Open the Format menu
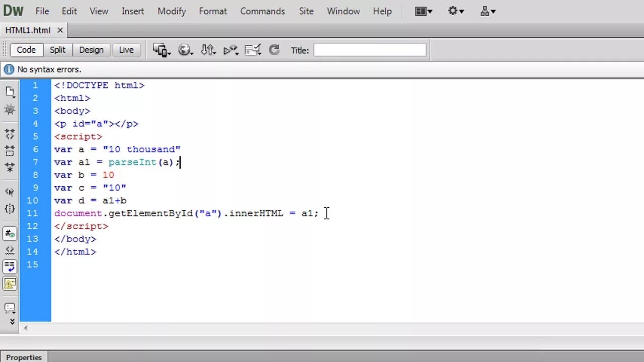Viewport: 644px width, 362px height. [x=213, y=11]
